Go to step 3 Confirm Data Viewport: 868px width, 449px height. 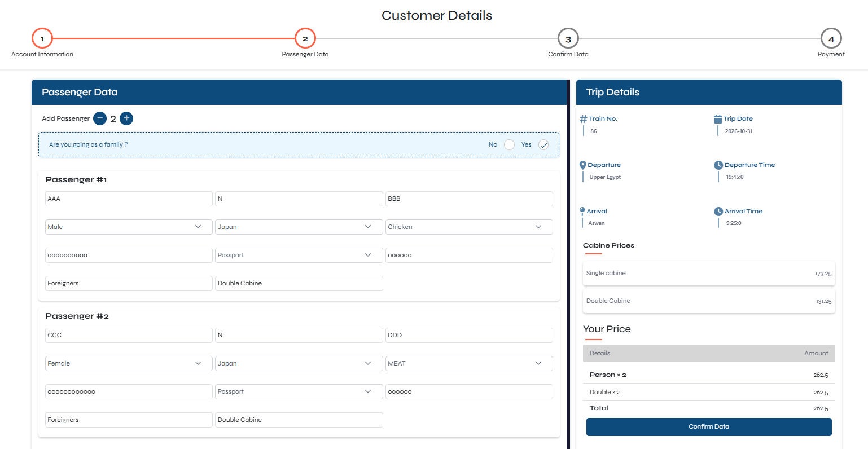tap(568, 39)
